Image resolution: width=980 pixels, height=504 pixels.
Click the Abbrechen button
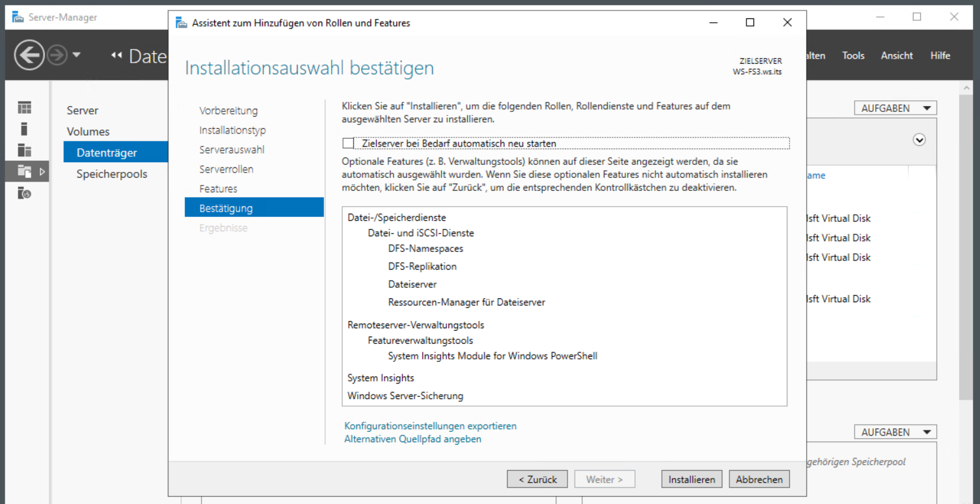759,479
